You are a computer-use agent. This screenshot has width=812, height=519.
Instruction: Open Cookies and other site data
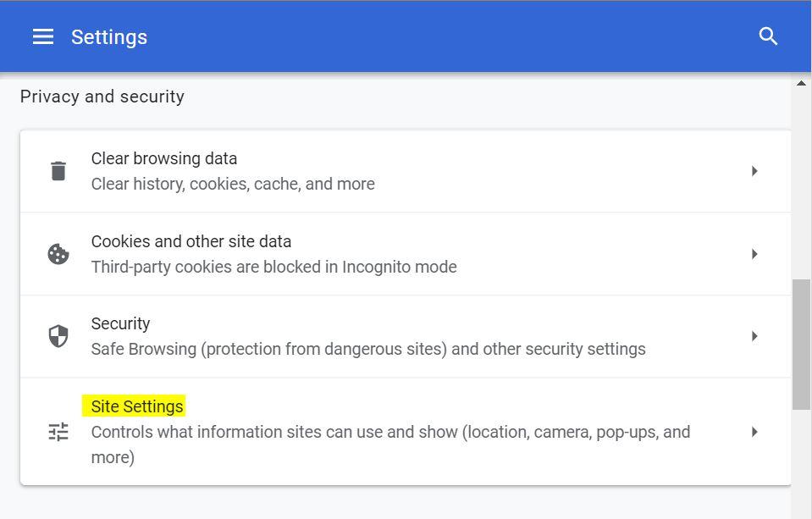pos(406,254)
